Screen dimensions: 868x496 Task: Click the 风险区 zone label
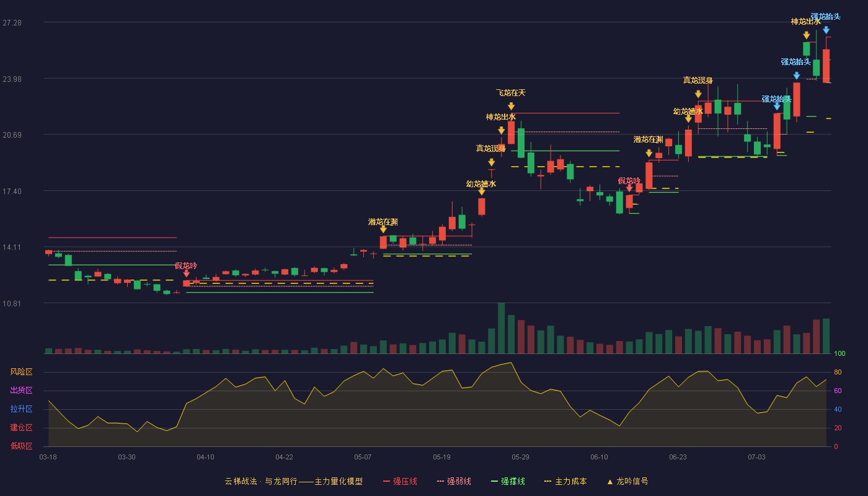point(21,372)
